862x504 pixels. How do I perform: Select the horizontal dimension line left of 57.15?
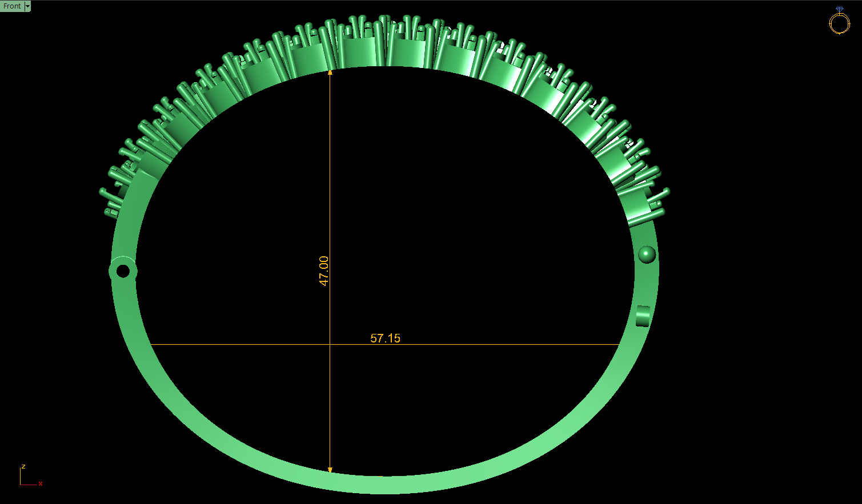click(240, 344)
